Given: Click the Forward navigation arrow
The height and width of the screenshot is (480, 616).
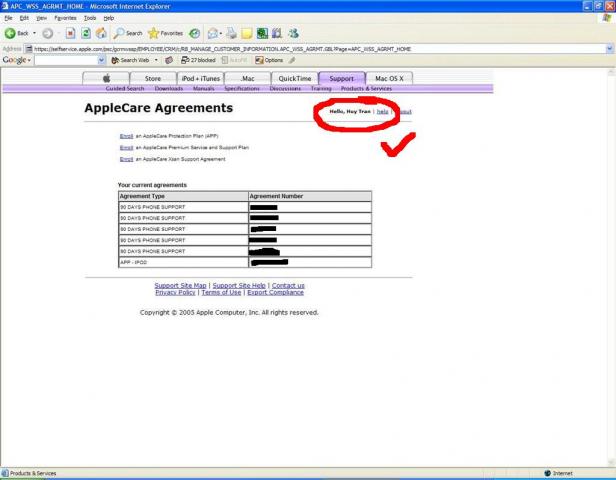Looking at the screenshot, I should click(48, 33).
